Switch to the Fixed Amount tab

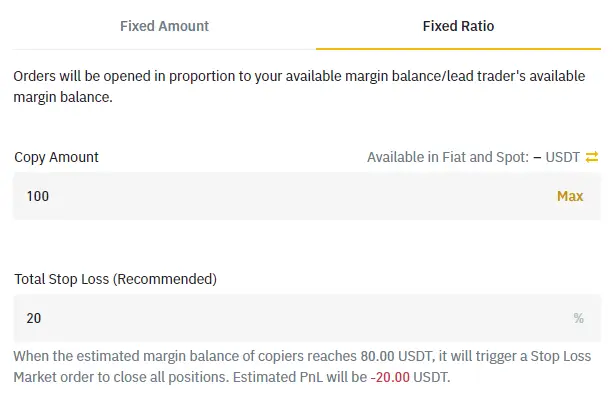pos(165,26)
